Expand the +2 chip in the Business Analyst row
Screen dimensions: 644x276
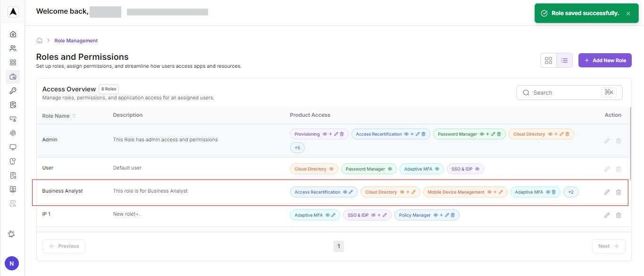point(570,192)
